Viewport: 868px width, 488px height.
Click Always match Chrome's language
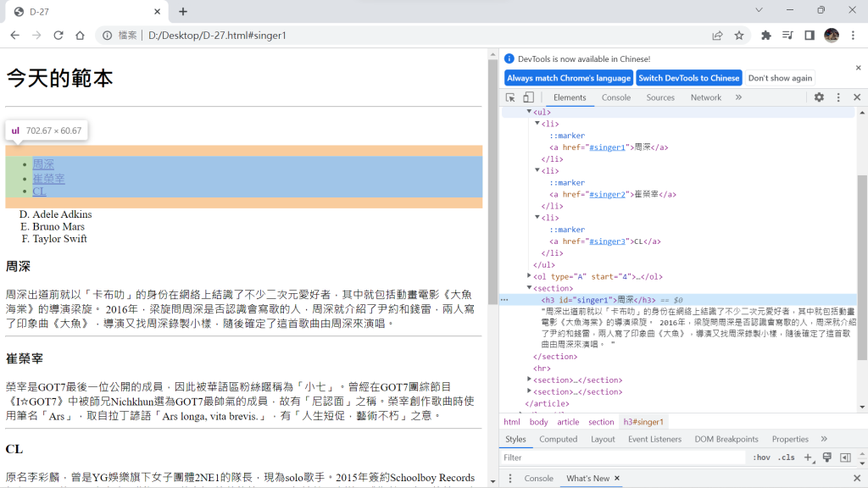click(x=569, y=78)
